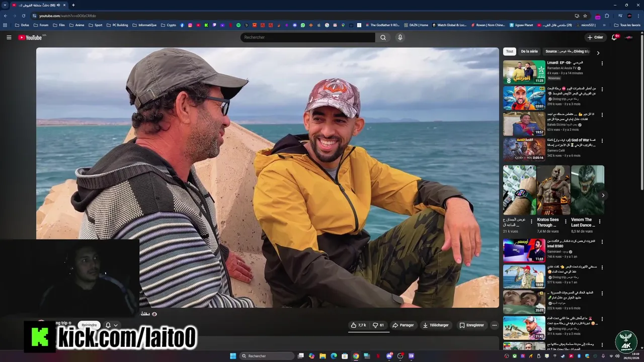Show next shorts with arrow button

(603, 195)
